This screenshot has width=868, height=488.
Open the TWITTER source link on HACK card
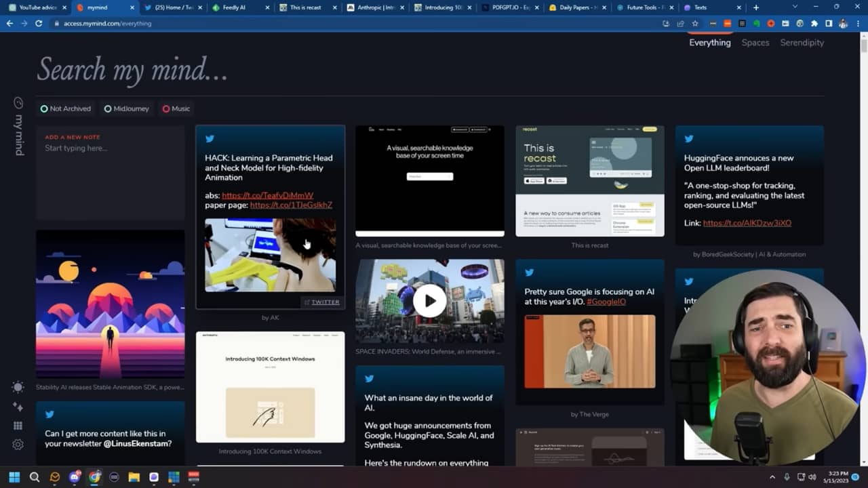pos(321,302)
